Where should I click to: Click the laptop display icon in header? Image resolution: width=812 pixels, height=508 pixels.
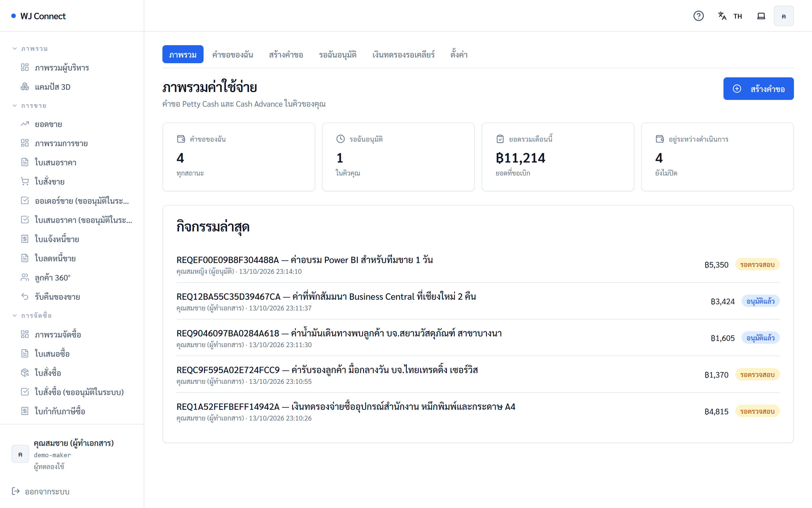click(761, 16)
